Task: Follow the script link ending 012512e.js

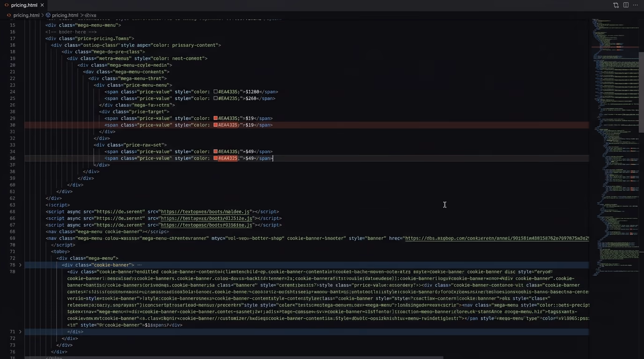Action: coord(207,218)
